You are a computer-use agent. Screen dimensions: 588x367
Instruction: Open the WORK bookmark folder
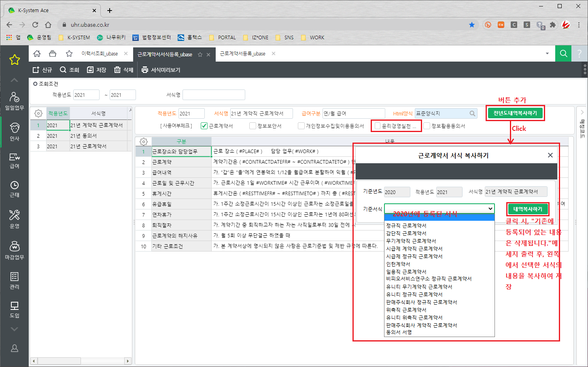[313, 37]
